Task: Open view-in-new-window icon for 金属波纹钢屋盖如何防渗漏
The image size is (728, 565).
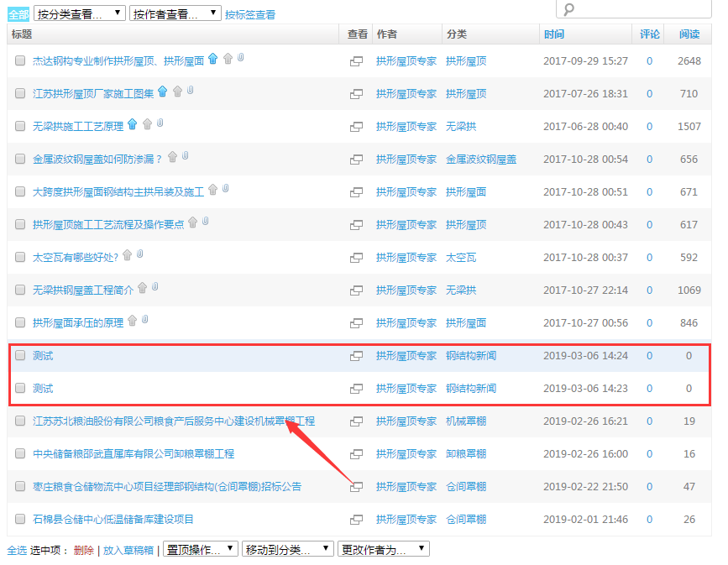Action: [x=357, y=160]
